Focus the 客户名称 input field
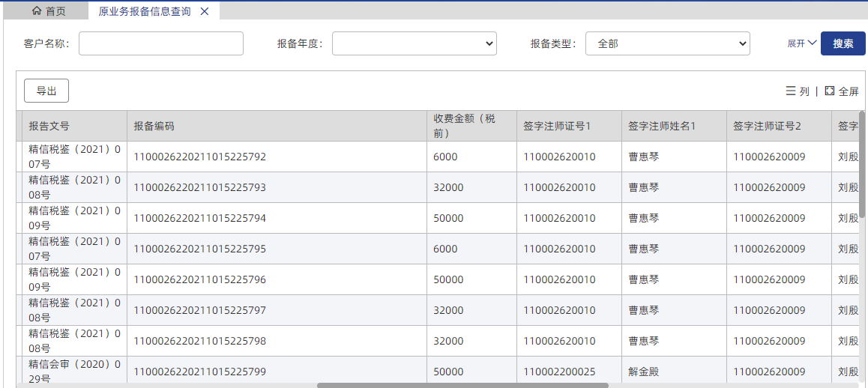The width and height of the screenshot is (868, 388). click(x=161, y=43)
